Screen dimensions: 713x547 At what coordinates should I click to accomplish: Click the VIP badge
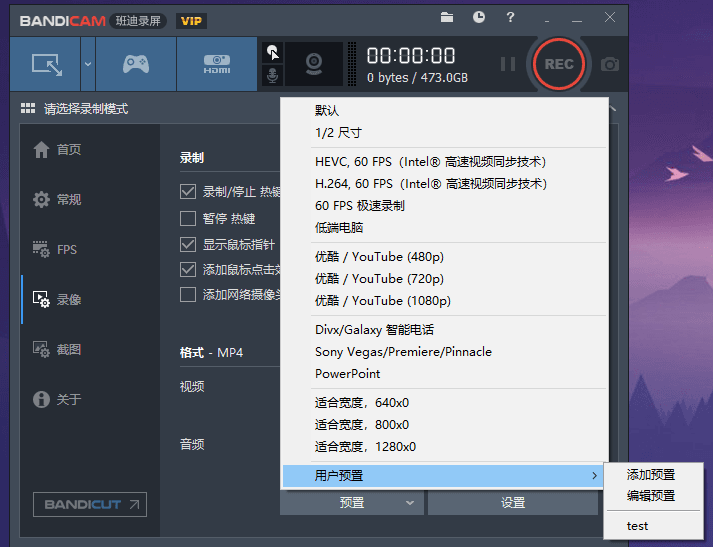pos(191,21)
